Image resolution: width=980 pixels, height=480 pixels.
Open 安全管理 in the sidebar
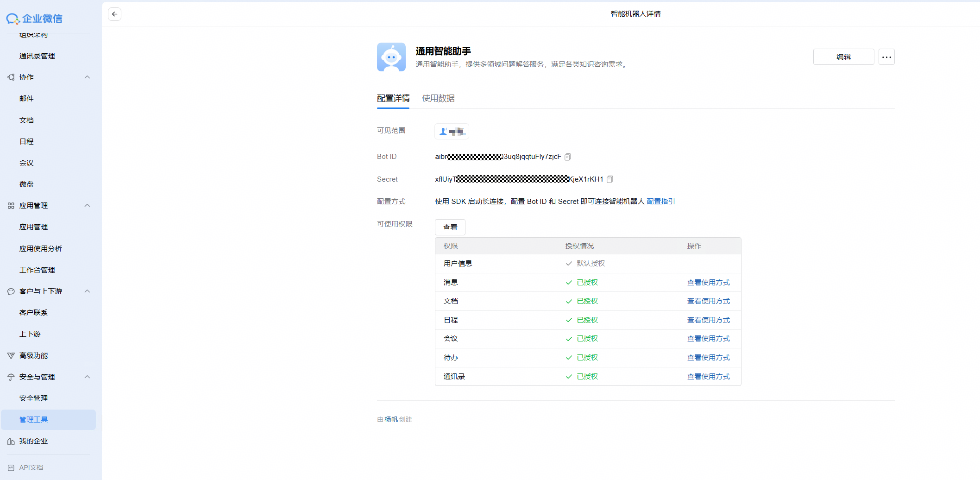[x=33, y=398]
